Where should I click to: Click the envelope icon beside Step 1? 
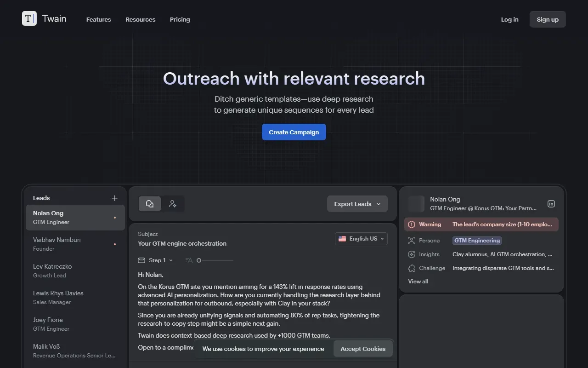141,260
